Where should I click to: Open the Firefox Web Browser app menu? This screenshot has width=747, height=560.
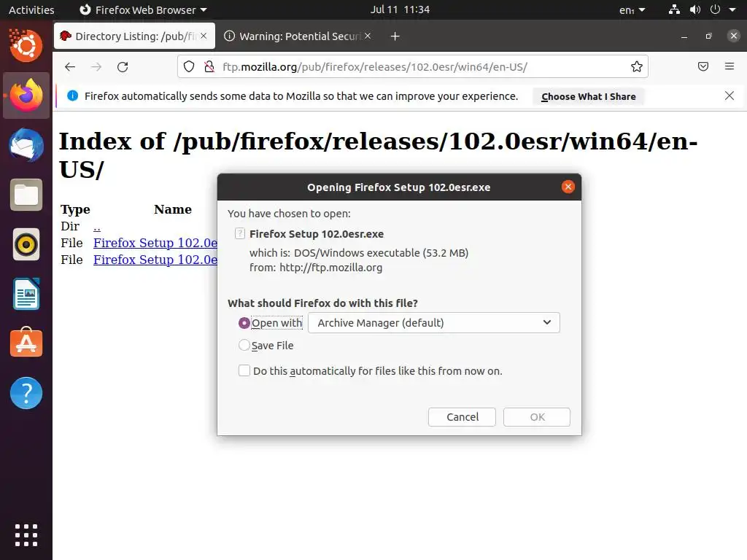pyautogui.click(x=143, y=9)
